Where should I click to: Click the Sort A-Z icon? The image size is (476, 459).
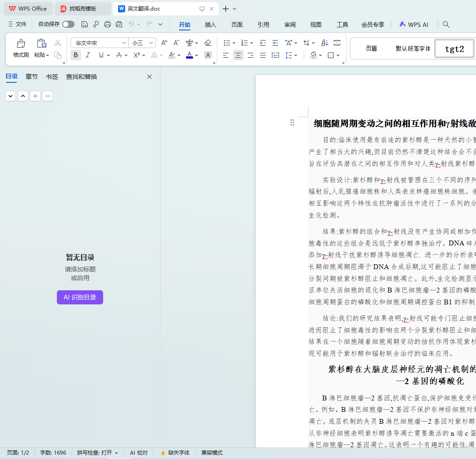tap(325, 43)
